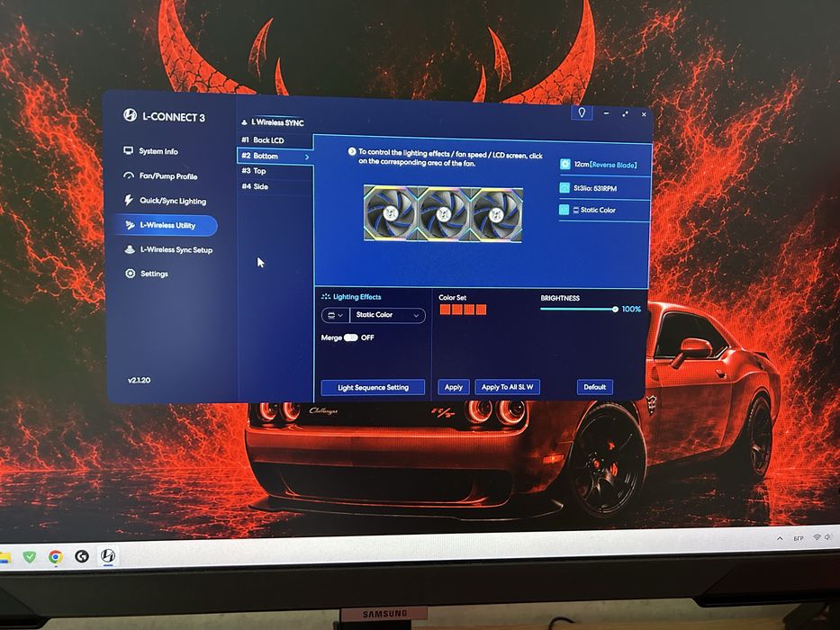This screenshot has height=630, width=840.
Task: Toggle the Merge switch
Action: (x=351, y=337)
